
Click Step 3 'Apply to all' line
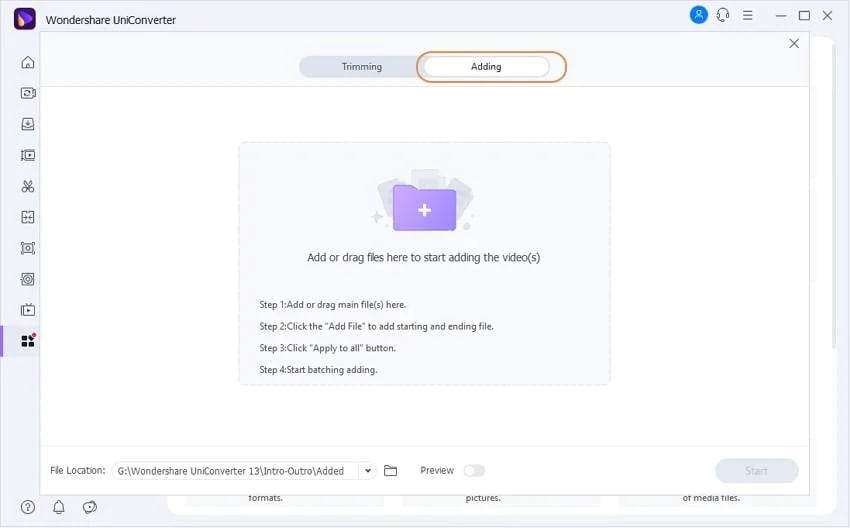[x=327, y=348]
